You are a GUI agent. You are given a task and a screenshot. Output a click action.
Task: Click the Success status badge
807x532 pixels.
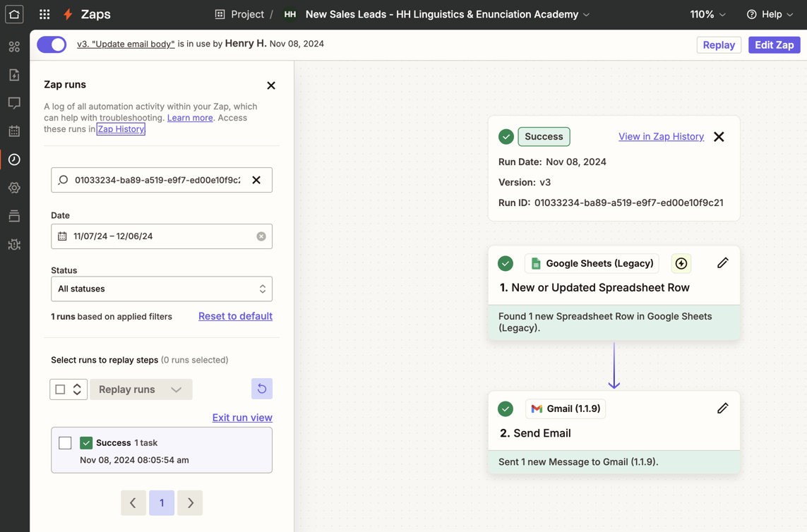point(544,136)
